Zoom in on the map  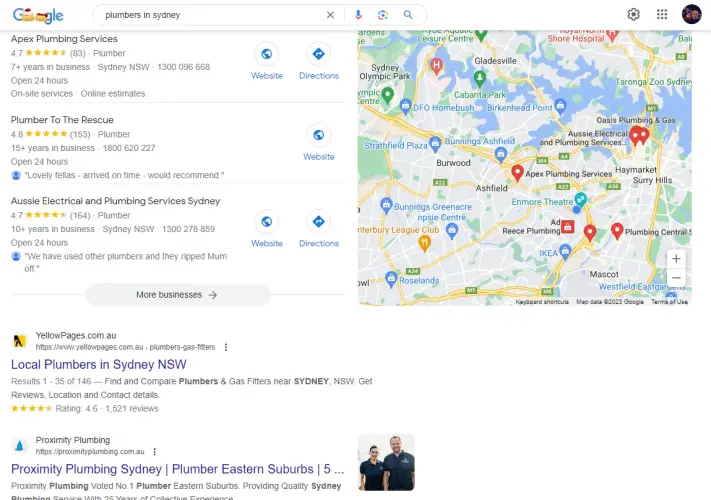676,259
